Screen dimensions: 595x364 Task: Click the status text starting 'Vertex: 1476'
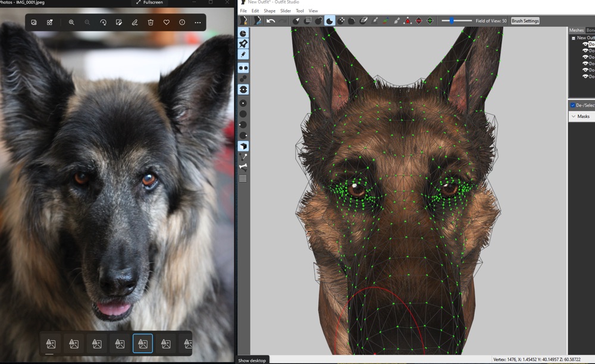(x=537, y=359)
